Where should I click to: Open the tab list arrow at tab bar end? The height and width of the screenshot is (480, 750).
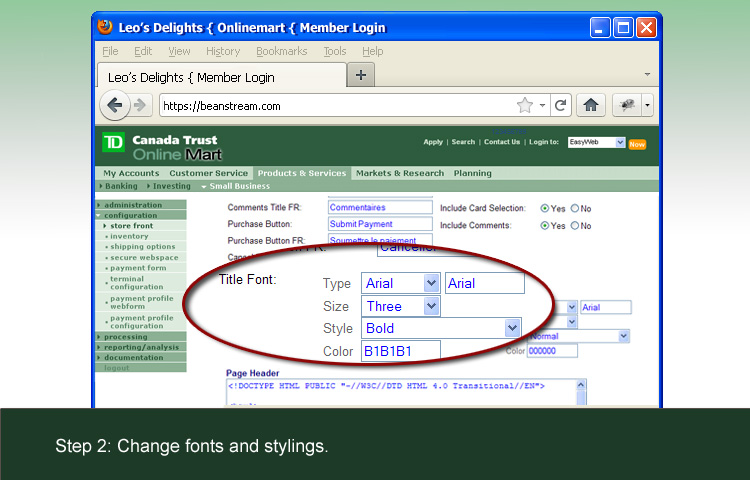[647, 75]
